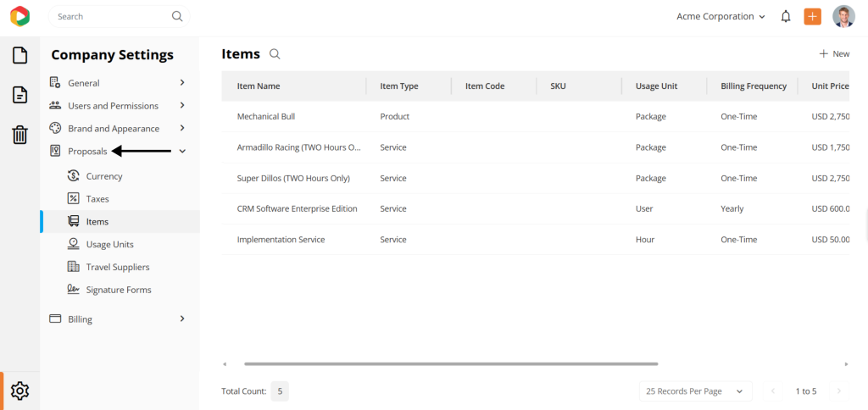Image resolution: width=868 pixels, height=410 pixels.
Task: Open the user profile avatar
Action: [843, 17]
